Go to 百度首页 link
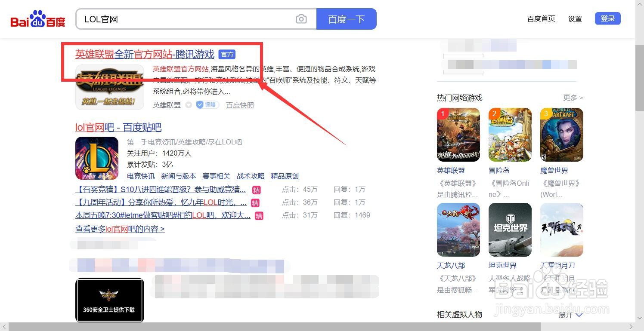This screenshot has height=331, width=644. [541, 19]
